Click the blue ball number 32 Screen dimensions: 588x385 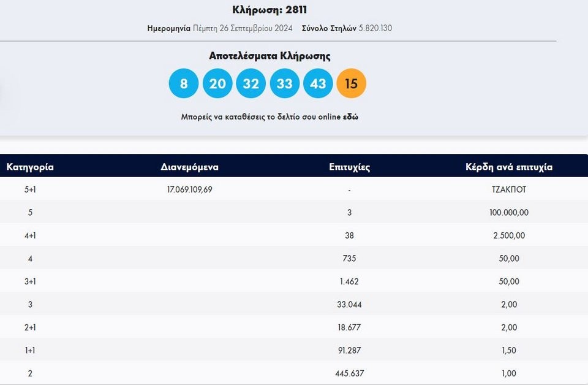point(251,83)
